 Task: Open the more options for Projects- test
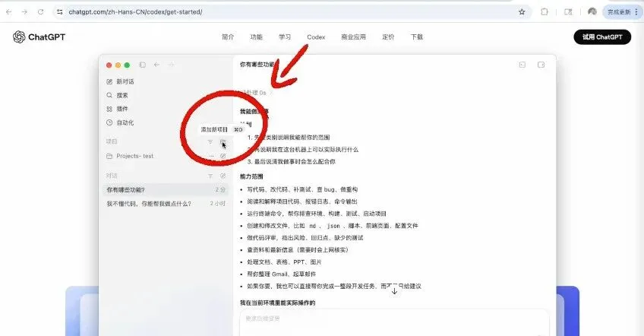coord(211,156)
